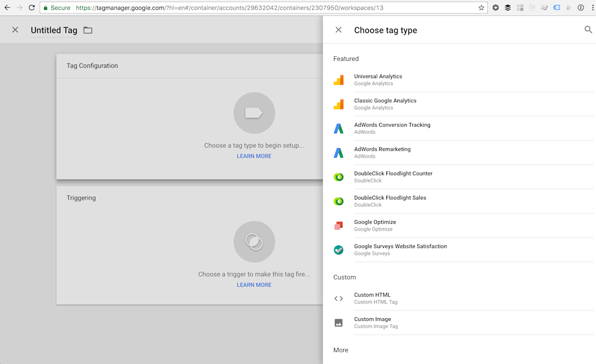596x364 pixels.
Task: Choose Custom Image tag type
Action: 464,323
